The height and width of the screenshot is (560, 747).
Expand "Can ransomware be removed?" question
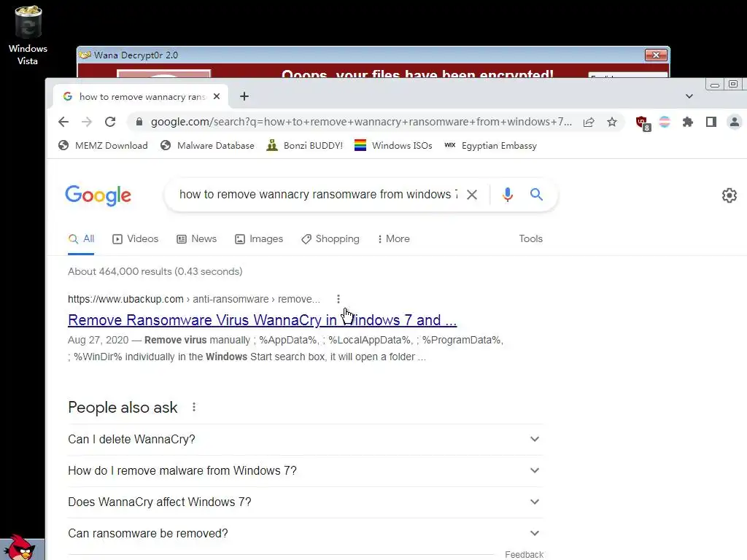pyautogui.click(x=306, y=533)
